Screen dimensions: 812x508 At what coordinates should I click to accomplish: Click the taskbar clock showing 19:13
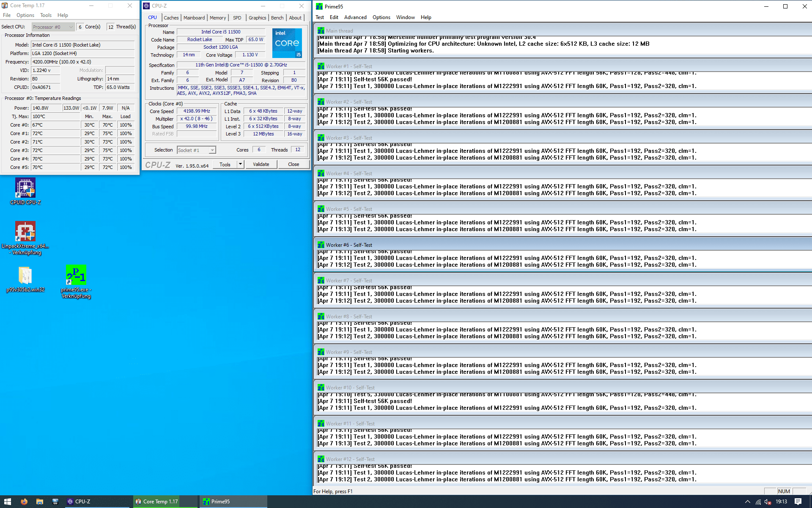point(781,502)
